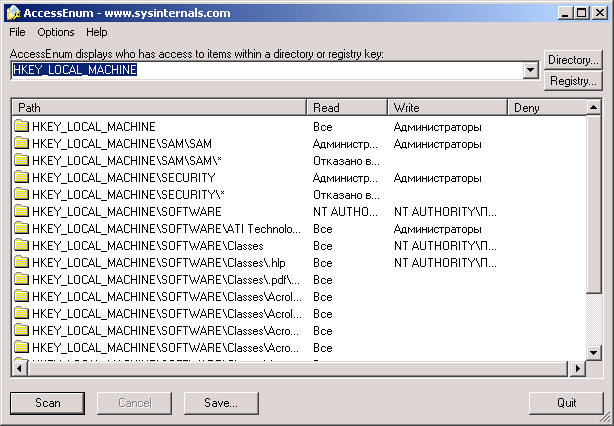Select HKEY_LOCAL_MACHINE\SECURITY\* path text
The height and width of the screenshot is (426, 614).
tap(128, 195)
